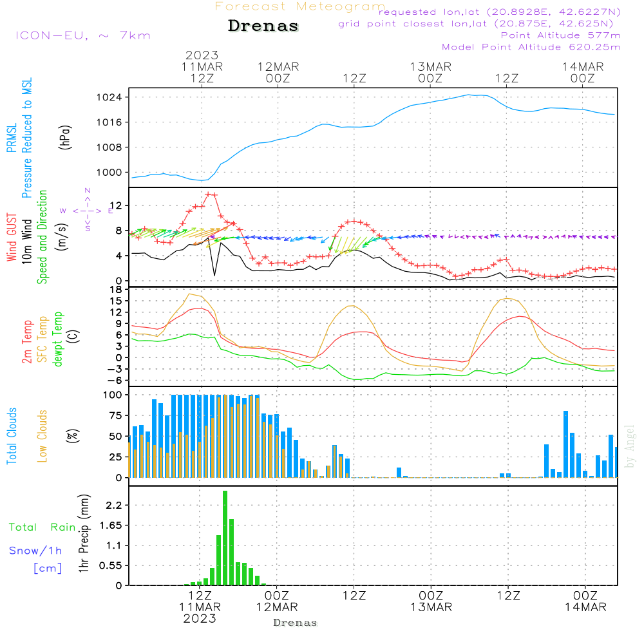Click the '14MAR 00Z' top axis label
Screen dimensions: 644x644
583,72
